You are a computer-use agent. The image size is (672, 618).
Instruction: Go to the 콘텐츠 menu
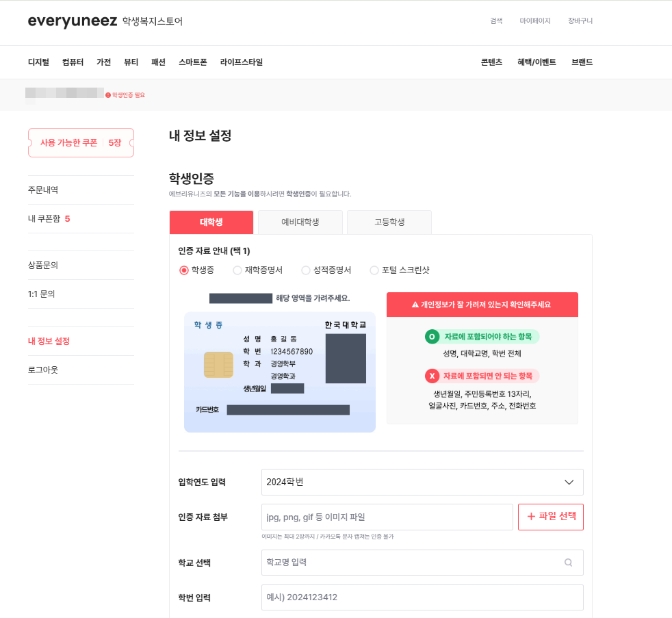pos(491,62)
